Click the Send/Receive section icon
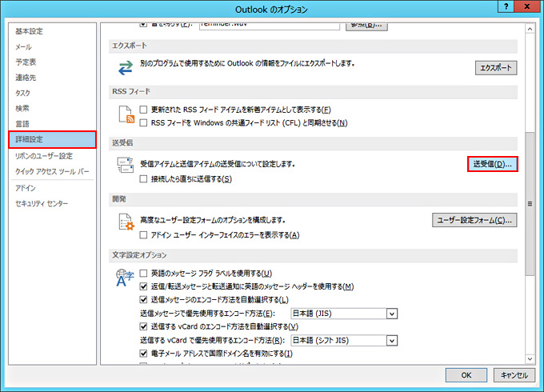544x392 pixels. tap(125, 166)
